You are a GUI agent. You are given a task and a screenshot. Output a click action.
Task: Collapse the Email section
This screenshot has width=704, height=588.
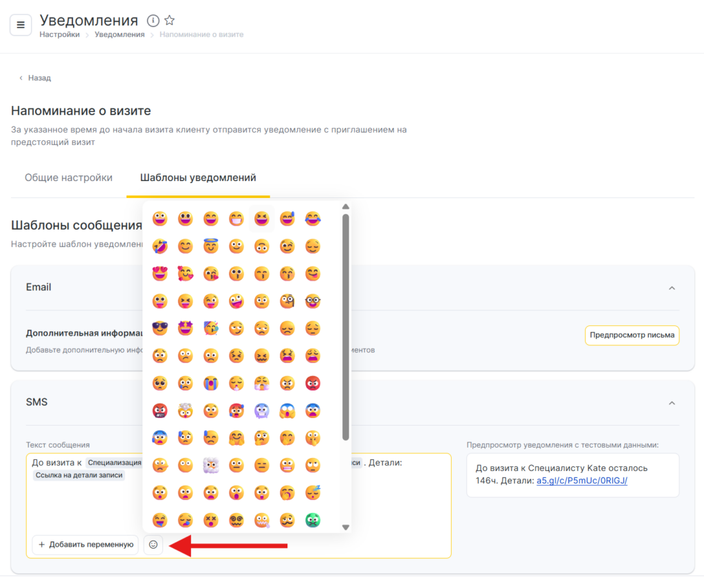tap(672, 287)
